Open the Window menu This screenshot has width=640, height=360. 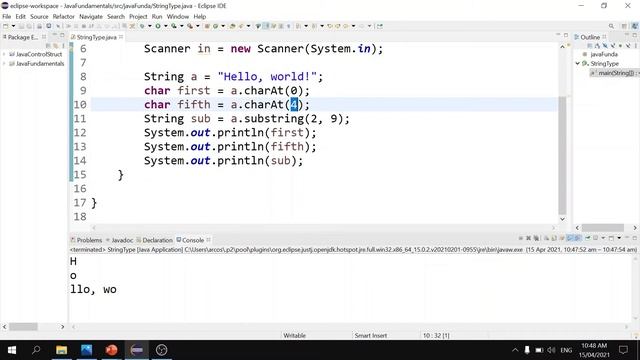tap(178, 16)
